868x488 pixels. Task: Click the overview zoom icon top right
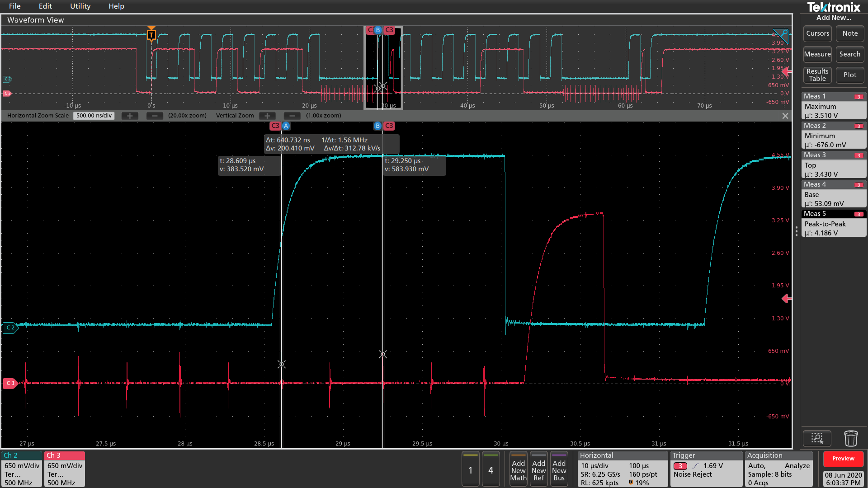(x=781, y=35)
